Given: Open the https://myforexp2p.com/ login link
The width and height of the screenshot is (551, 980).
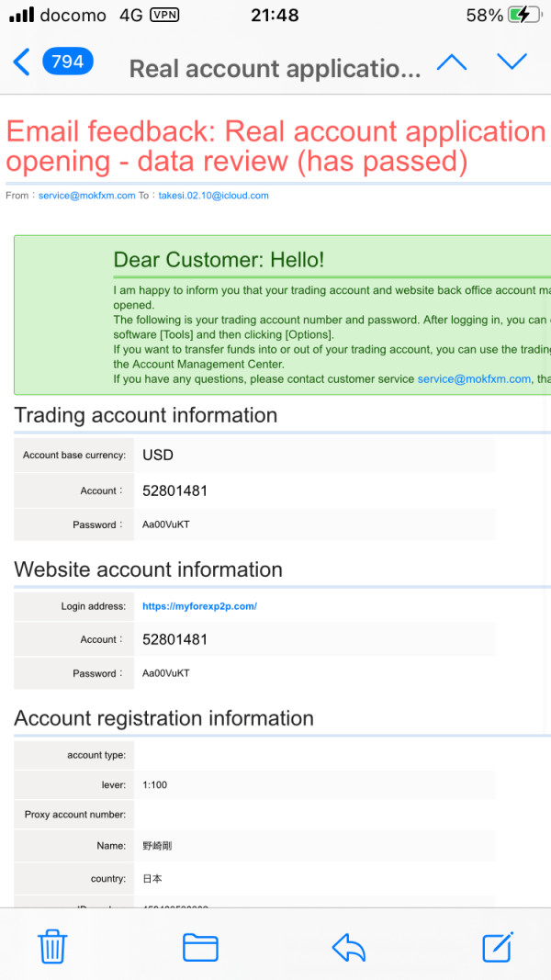Looking at the screenshot, I should tap(200, 606).
